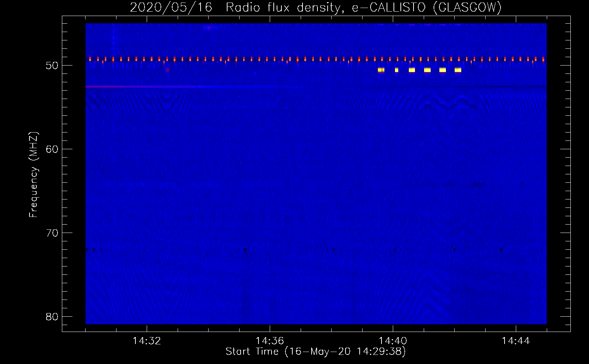Click the plot title '2020/05/16 Radio flux density'

tap(316, 7)
